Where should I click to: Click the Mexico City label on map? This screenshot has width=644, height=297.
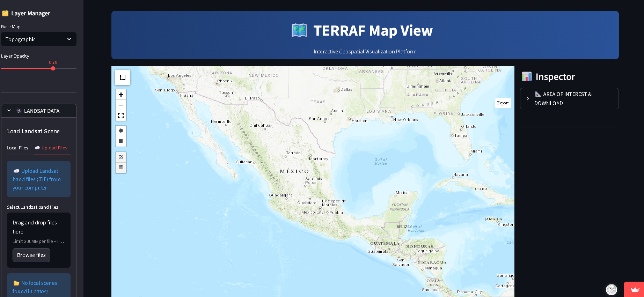click(x=313, y=212)
